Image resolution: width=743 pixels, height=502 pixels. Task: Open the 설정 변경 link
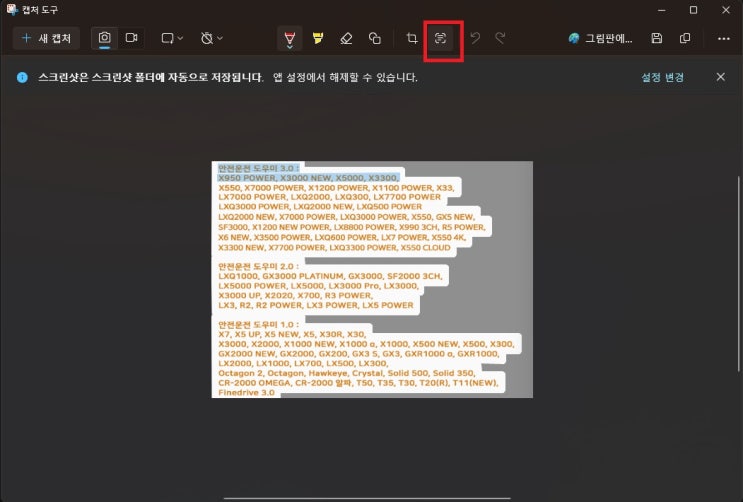662,77
